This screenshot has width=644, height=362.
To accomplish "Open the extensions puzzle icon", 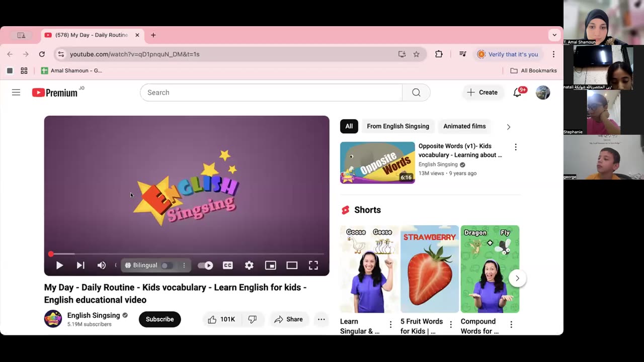I will 439,54.
